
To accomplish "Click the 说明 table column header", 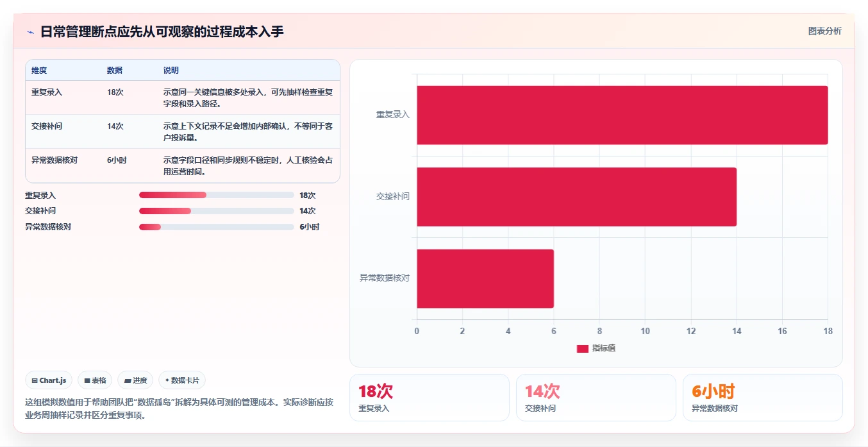I will click(171, 71).
